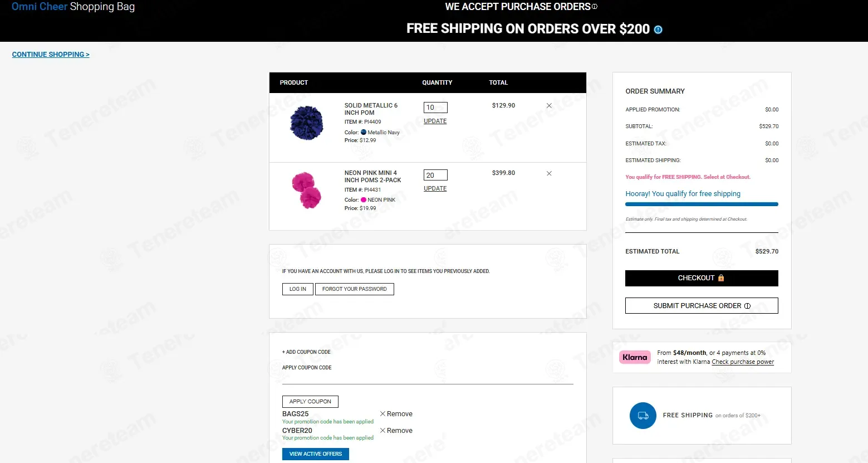The height and width of the screenshot is (463, 868).
Task: Open navy pom product thumbnail
Action: coord(307,123)
